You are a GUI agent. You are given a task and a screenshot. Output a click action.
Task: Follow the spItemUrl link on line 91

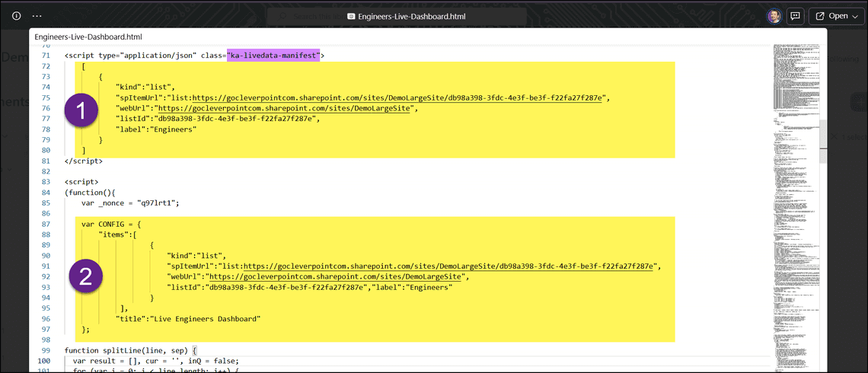click(449, 266)
